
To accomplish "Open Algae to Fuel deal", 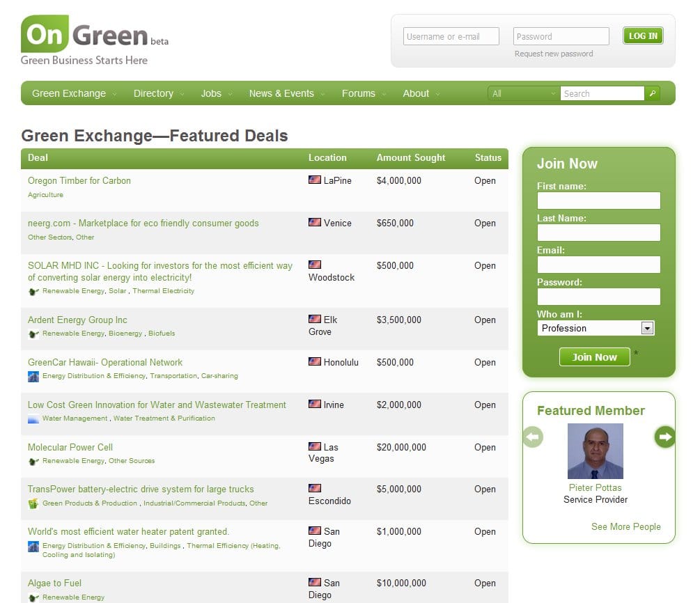I will tap(54, 584).
